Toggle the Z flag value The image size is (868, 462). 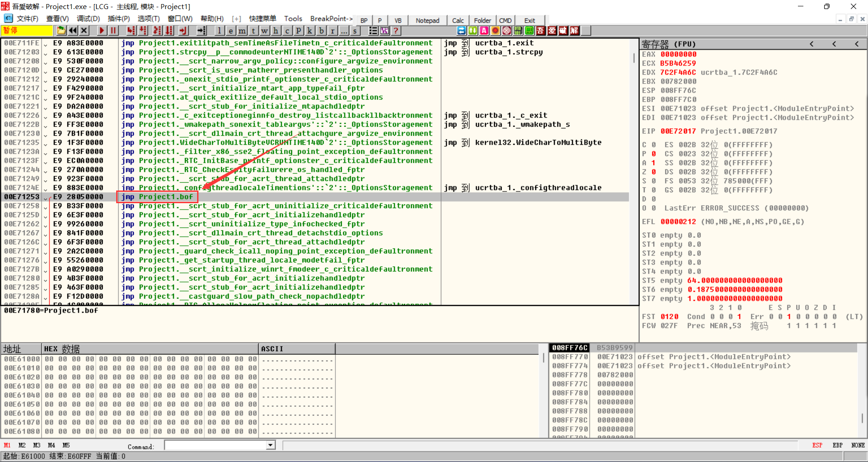pyautogui.click(x=653, y=172)
